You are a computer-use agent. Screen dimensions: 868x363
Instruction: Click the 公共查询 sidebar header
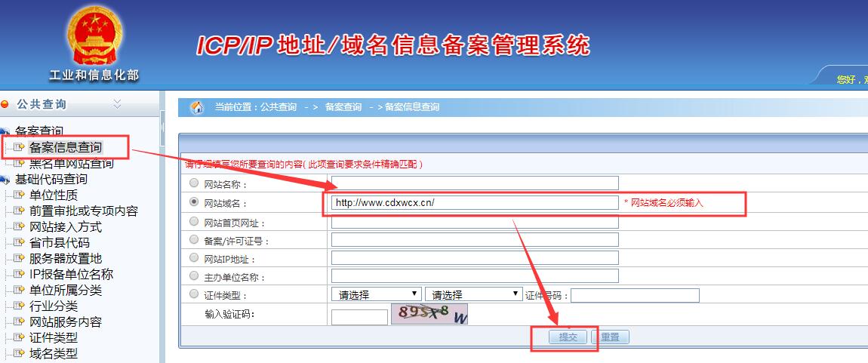click(x=42, y=104)
